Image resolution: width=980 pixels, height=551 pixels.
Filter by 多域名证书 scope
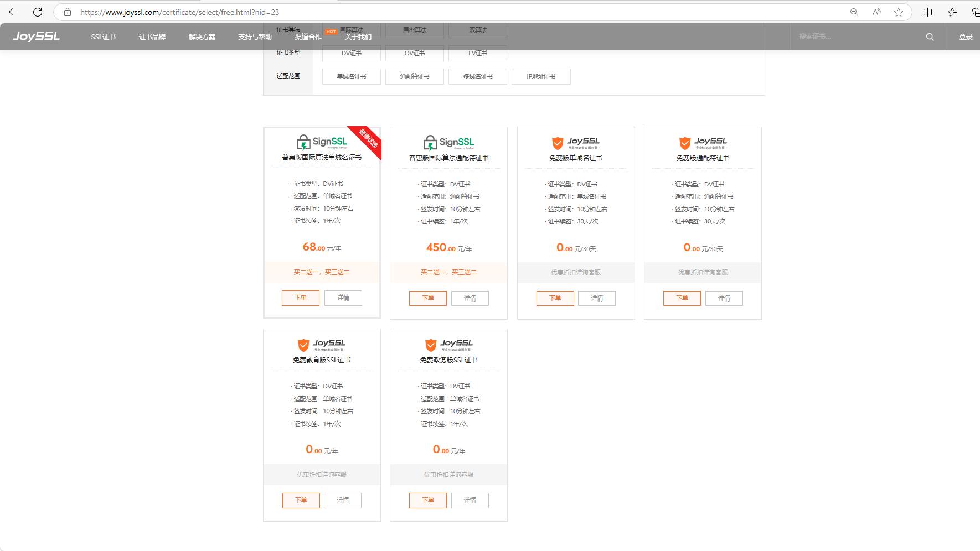(478, 76)
